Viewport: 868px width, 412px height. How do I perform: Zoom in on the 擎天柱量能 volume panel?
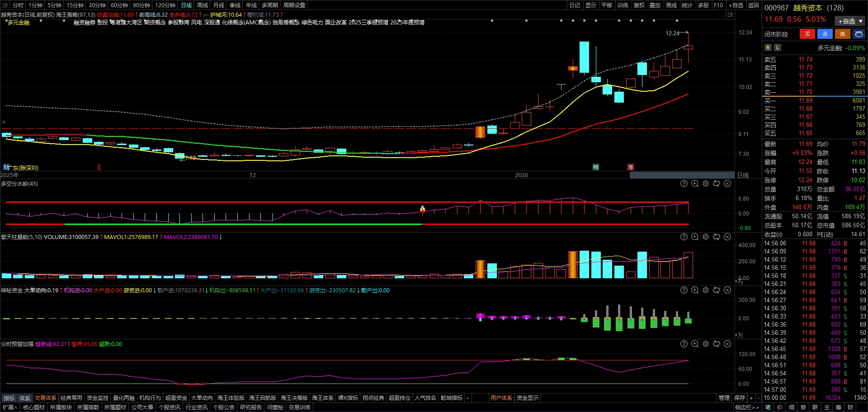(x=695, y=237)
